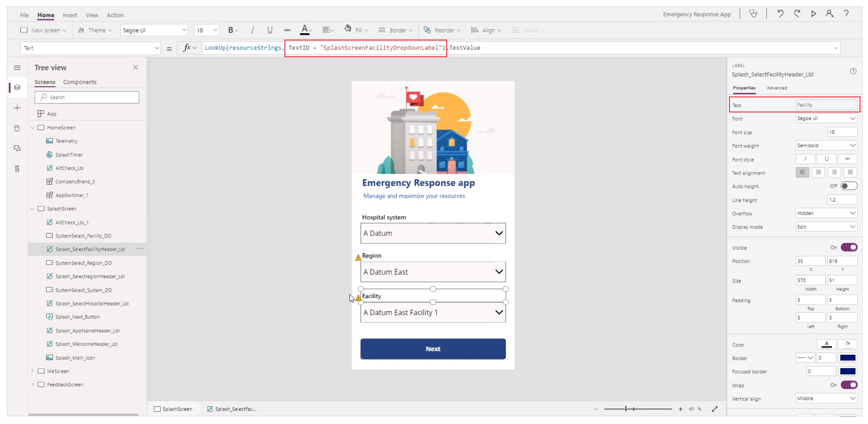Open the Home menu tab

(46, 15)
